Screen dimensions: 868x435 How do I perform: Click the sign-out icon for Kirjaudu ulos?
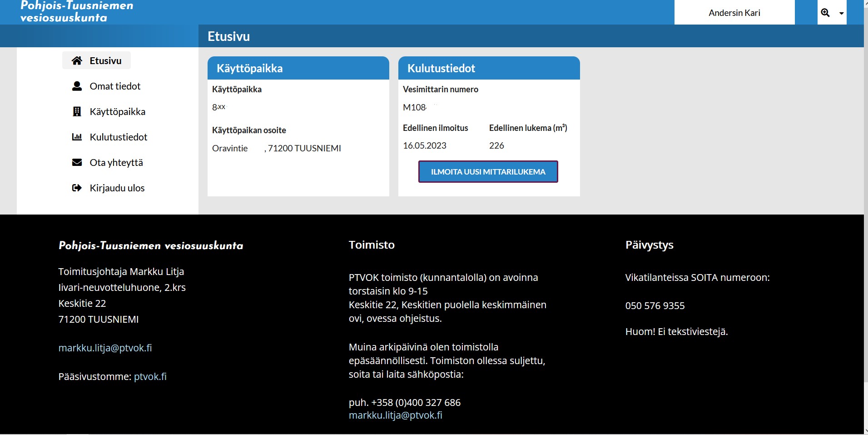point(77,188)
